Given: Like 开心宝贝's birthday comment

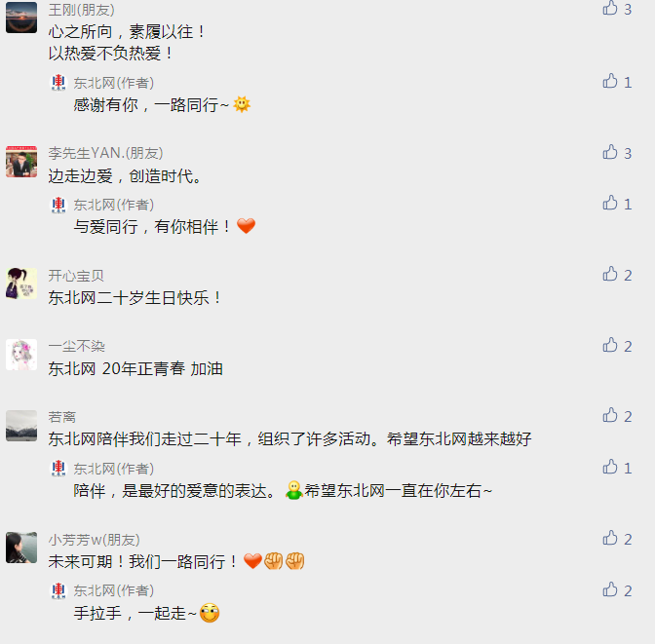Looking at the screenshot, I should click(610, 274).
